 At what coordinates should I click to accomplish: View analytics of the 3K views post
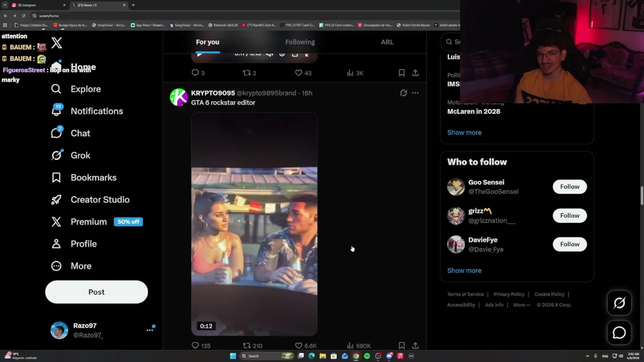(x=355, y=73)
